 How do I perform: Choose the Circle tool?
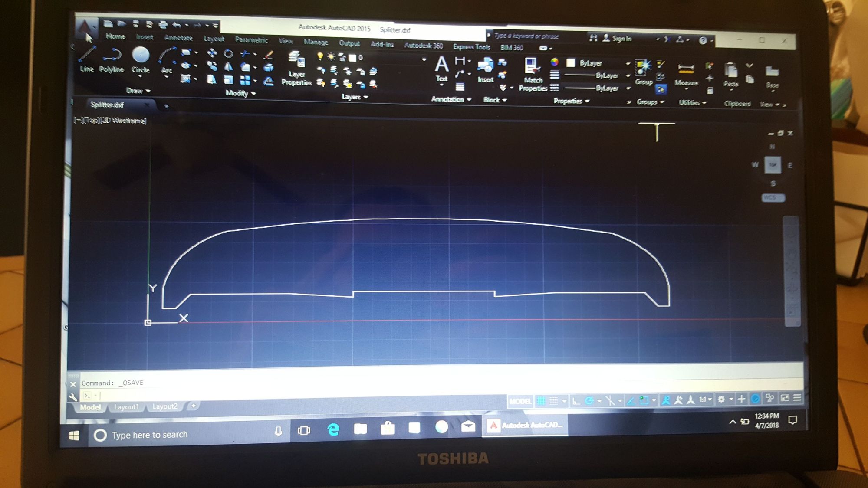tap(141, 60)
